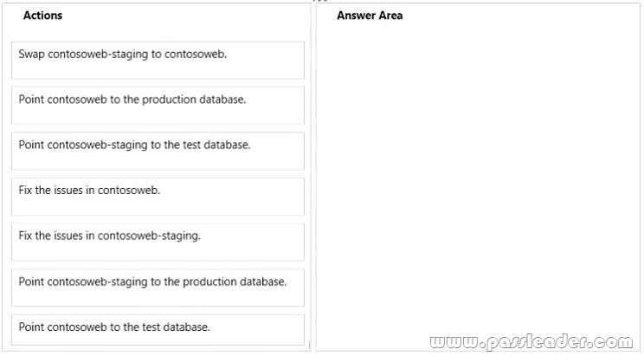The height and width of the screenshot is (356, 644).
Task: Choose 'Fix the issues in contosoweb' action
Action: 158,197
